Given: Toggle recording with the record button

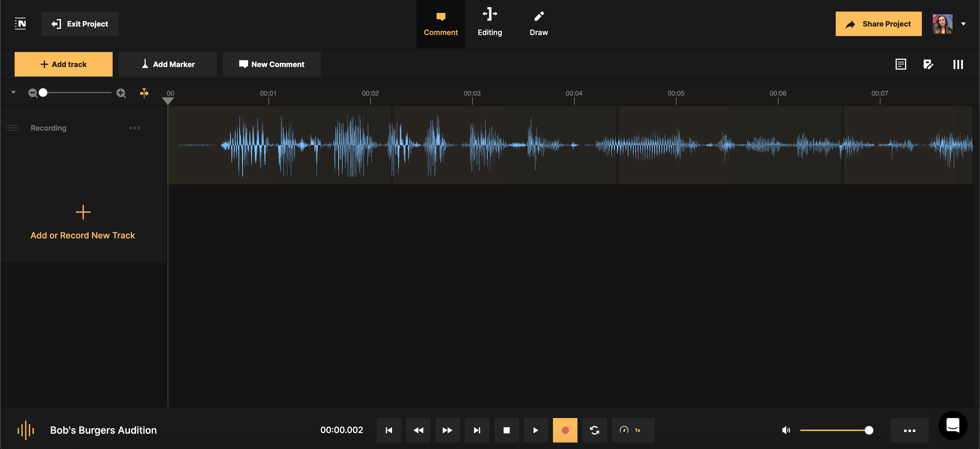Looking at the screenshot, I should [x=565, y=430].
